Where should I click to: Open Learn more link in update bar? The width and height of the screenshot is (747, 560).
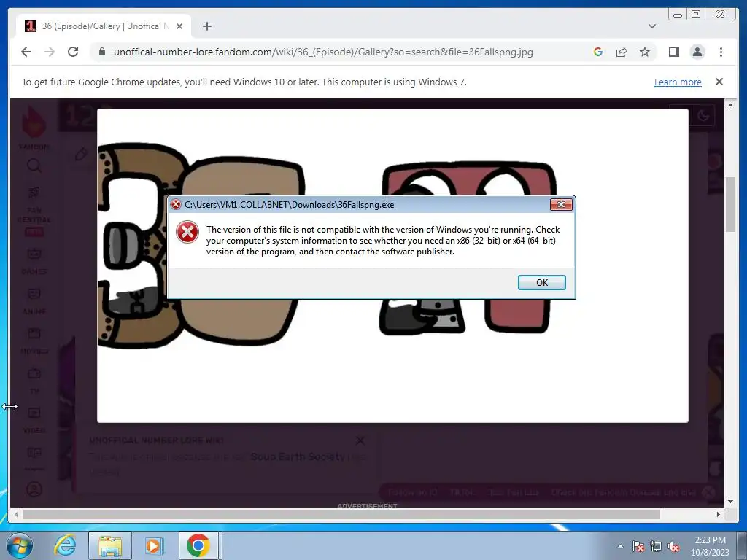(x=678, y=82)
